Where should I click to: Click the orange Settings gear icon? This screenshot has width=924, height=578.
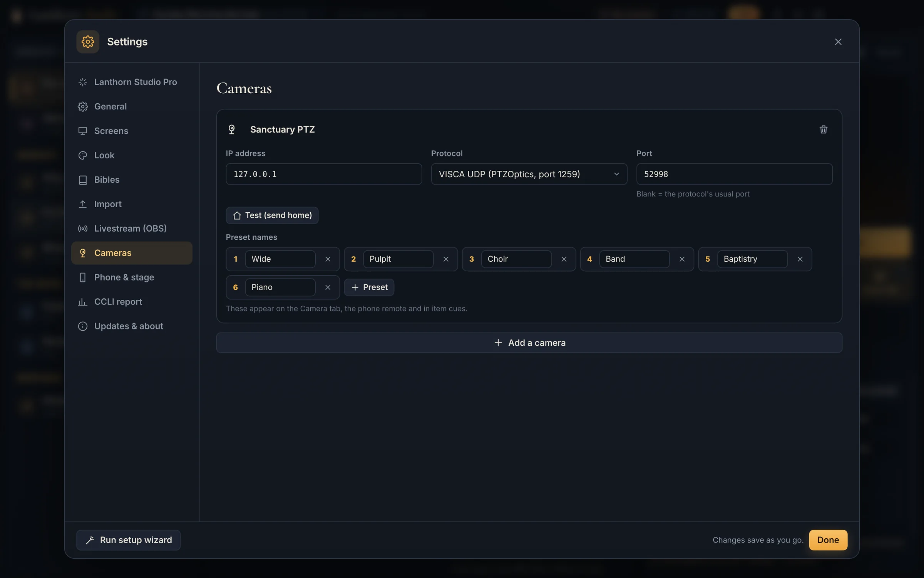(88, 42)
